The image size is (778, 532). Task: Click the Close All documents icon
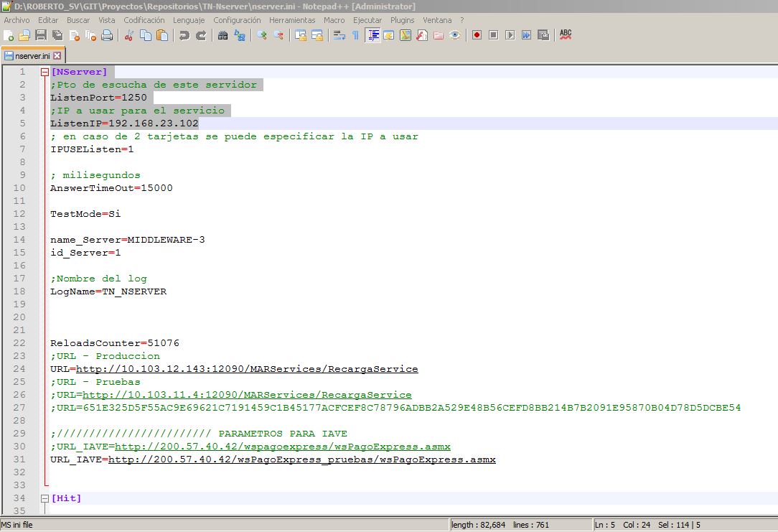click(91, 35)
